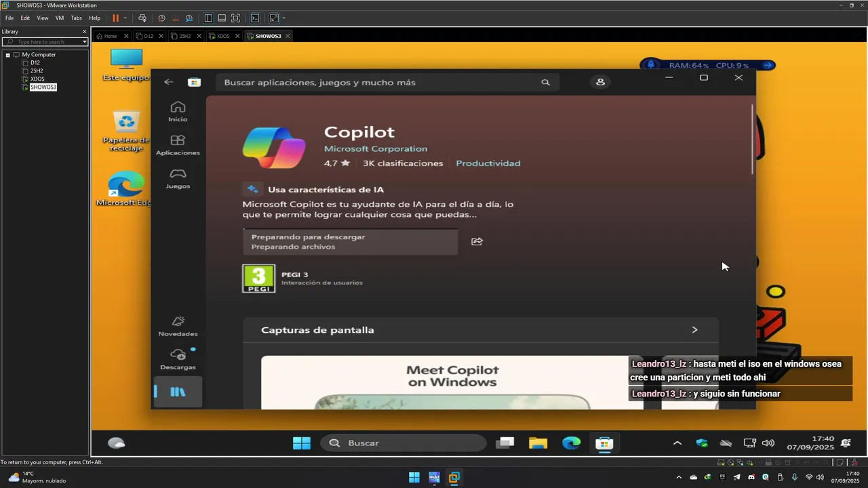Open VMware console view icon
This screenshot has height=488, width=868.
[255, 18]
